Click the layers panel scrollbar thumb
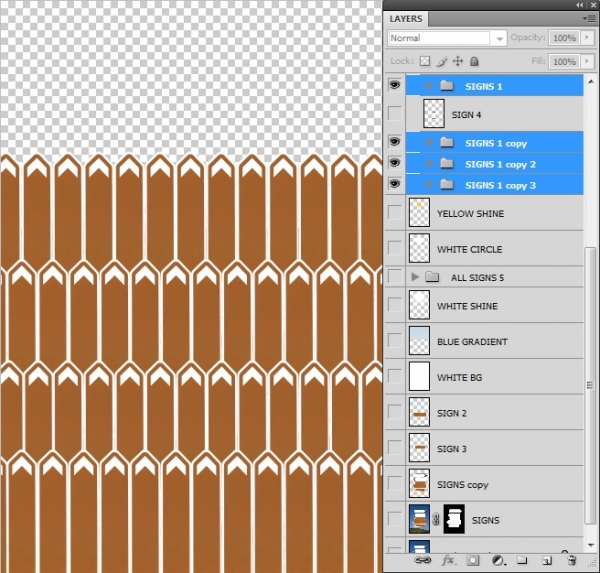600x573 pixels. 590,386
